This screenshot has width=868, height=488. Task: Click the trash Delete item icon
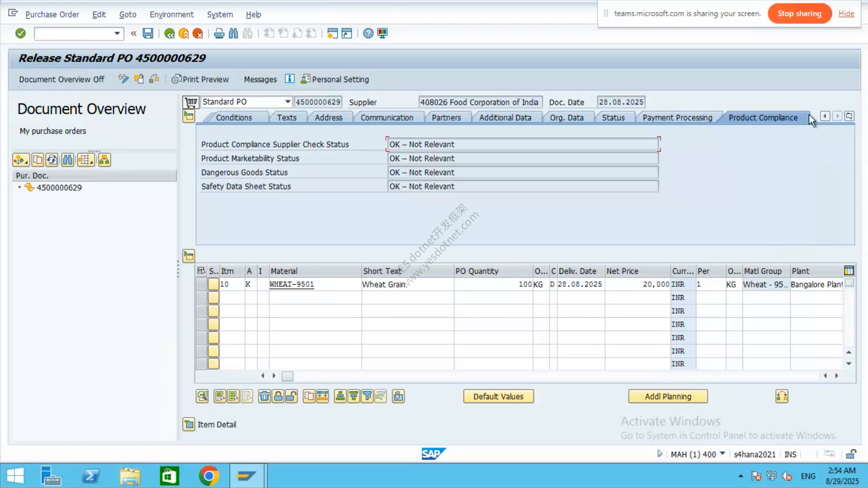click(x=264, y=396)
